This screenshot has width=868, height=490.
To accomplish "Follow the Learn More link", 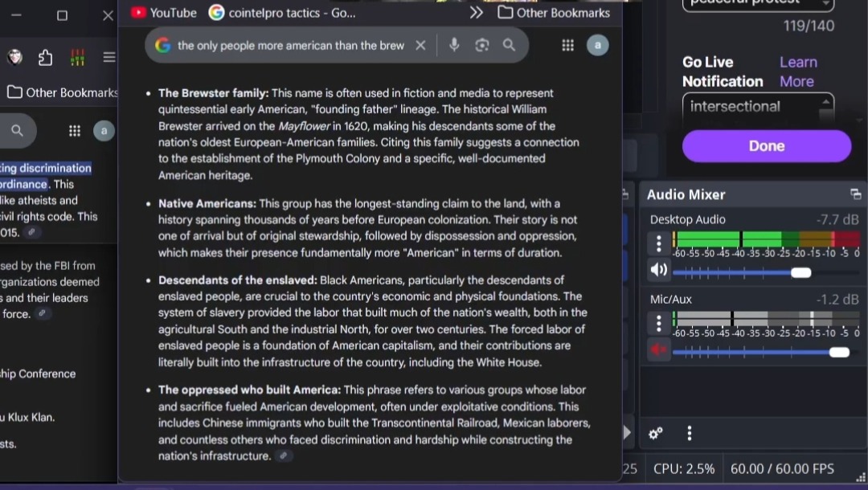I will tap(797, 71).
